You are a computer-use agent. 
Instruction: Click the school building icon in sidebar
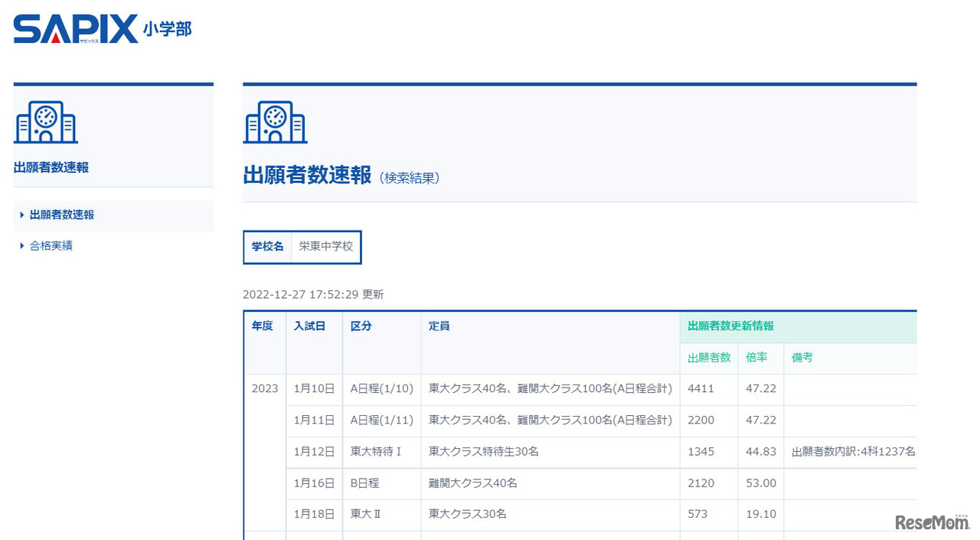pos(46,122)
